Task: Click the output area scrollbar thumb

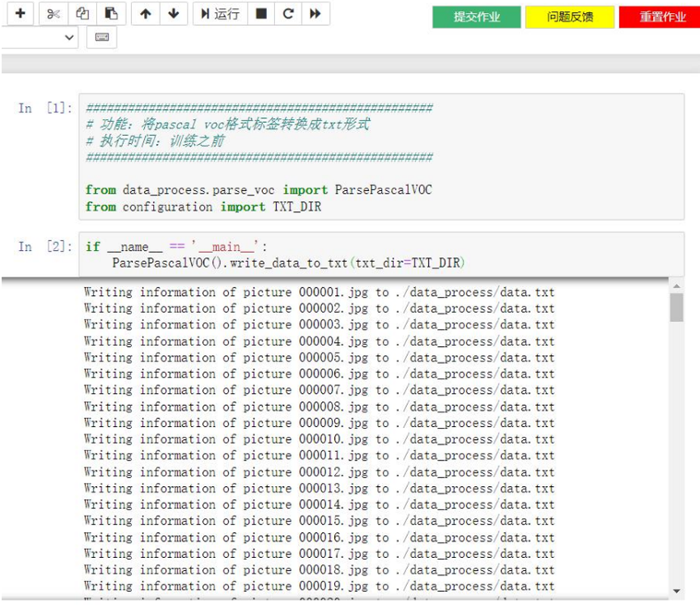Action: (677, 307)
